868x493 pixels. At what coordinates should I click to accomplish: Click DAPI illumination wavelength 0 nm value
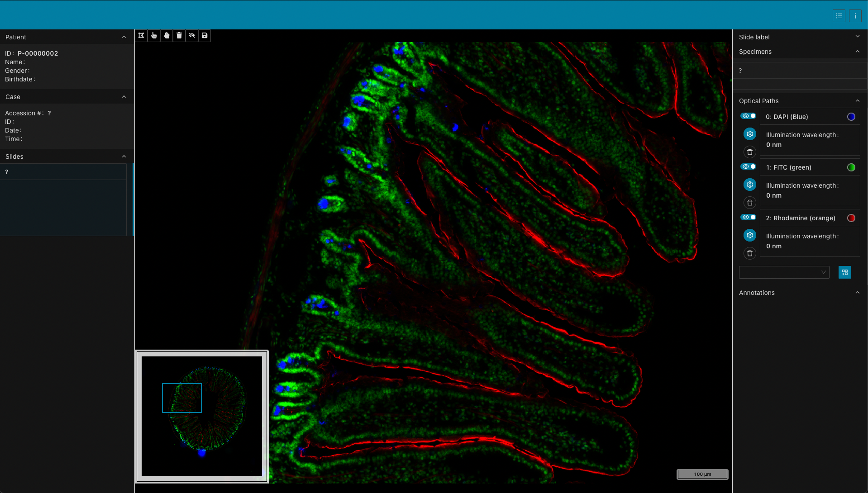773,145
